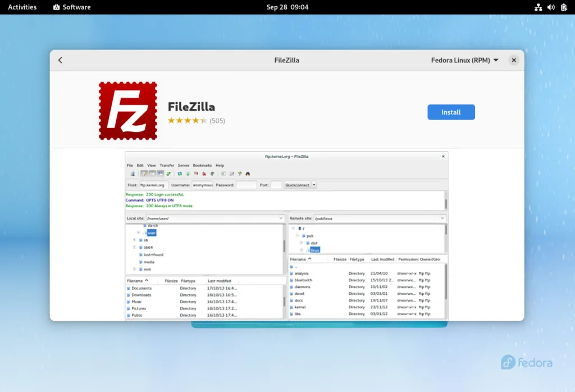Install FileZilla

[x=451, y=112]
